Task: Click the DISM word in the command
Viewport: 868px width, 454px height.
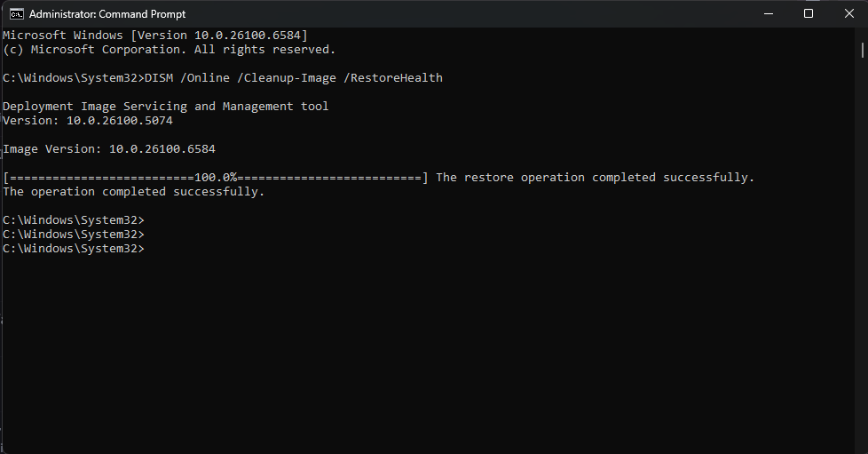Action: (159, 77)
